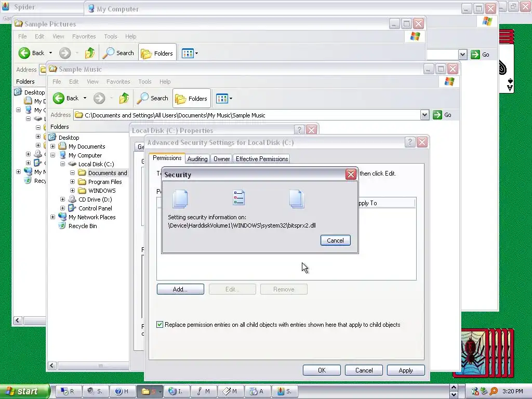Viewport: 532px width, 399px height.
Task: Switch to the Auditing tab
Action: coord(197,159)
